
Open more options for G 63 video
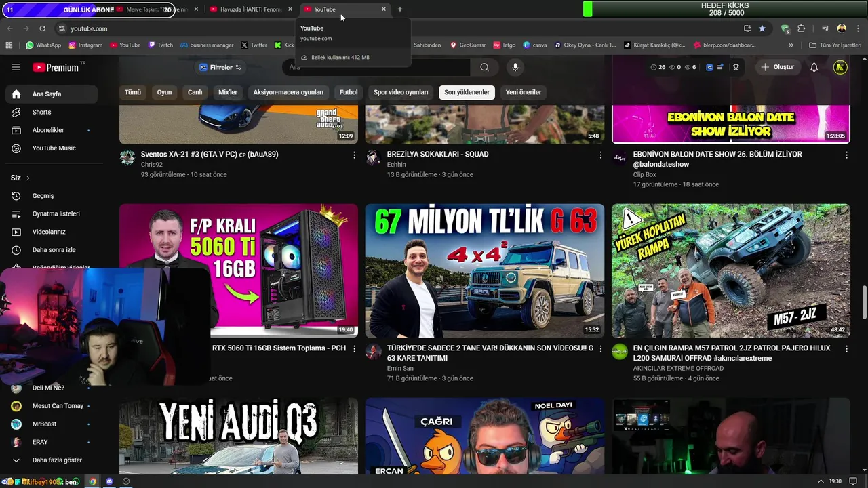600,348
